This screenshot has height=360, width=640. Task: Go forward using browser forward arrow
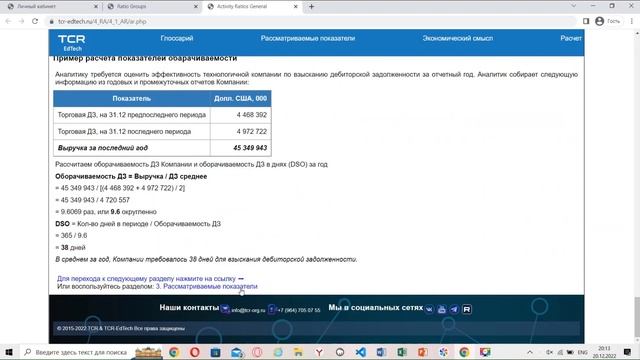22,21
